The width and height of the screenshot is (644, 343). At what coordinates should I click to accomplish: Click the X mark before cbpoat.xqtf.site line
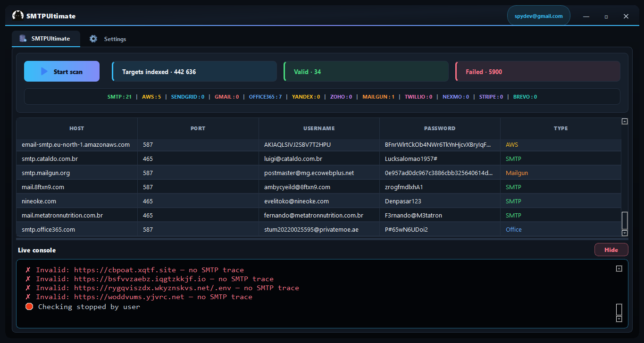click(x=28, y=270)
